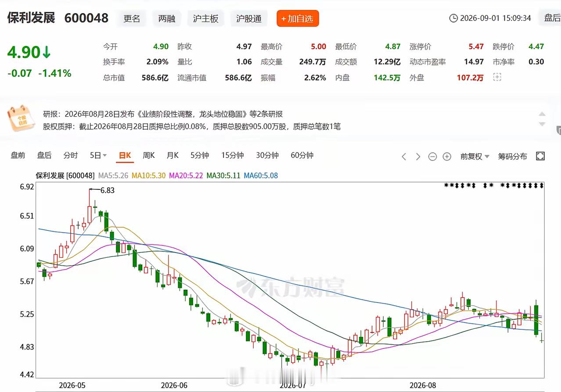Click the 更名 tag button
Image resolution: width=561 pixels, height=392 pixels.
click(132, 18)
